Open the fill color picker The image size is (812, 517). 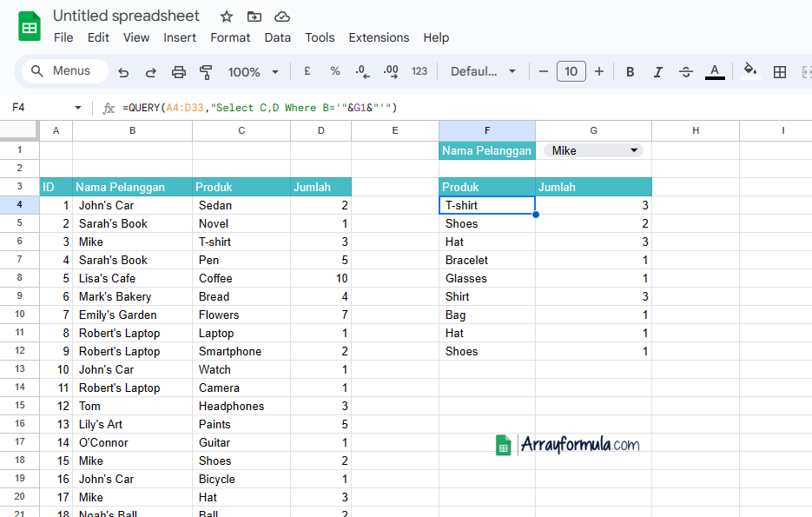coord(750,72)
